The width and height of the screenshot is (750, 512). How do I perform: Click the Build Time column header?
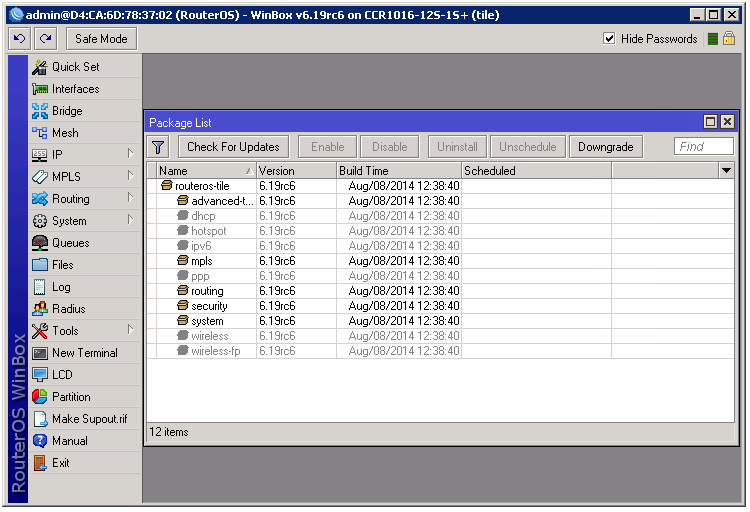pos(399,171)
